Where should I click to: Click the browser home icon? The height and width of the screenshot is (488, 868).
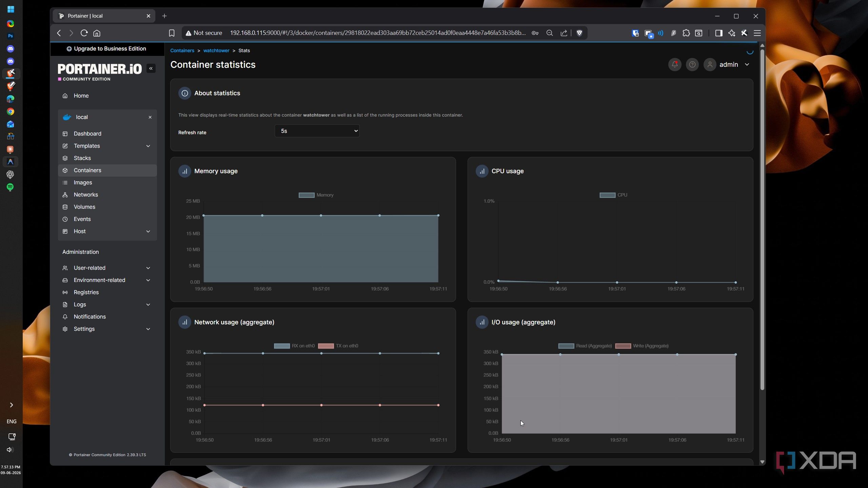tap(97, 33)
